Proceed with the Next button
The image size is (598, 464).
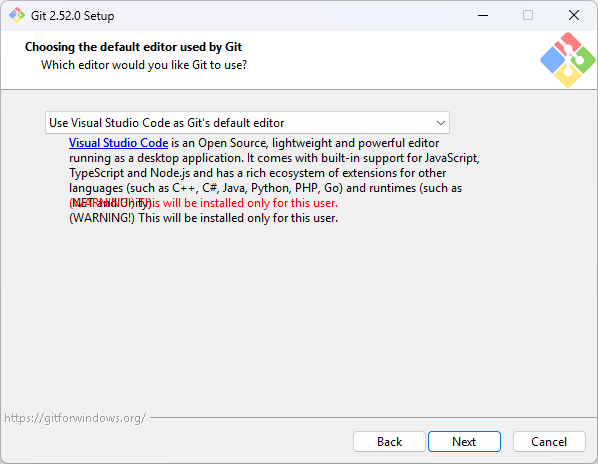click(x=464, y=442)
